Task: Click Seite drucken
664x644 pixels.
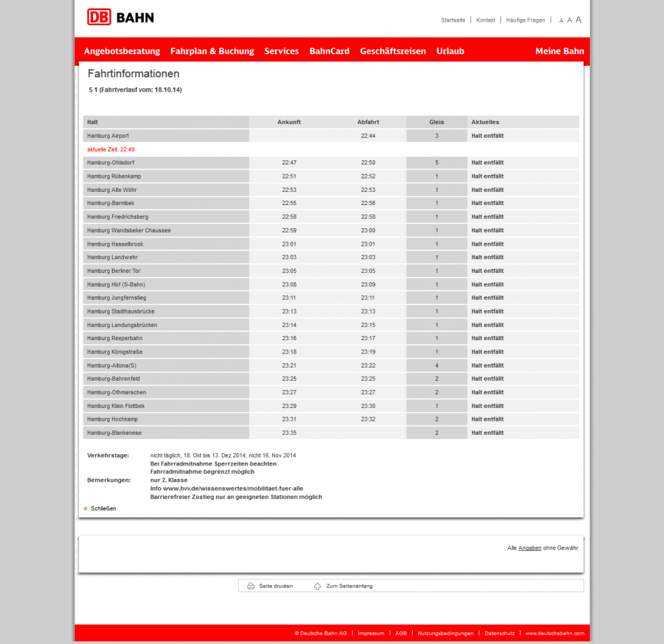Action: 276,586
